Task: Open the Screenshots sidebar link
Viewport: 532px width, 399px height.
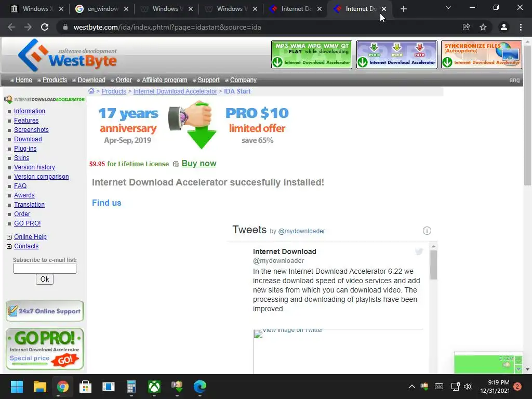Action: [x=31, y=129]
